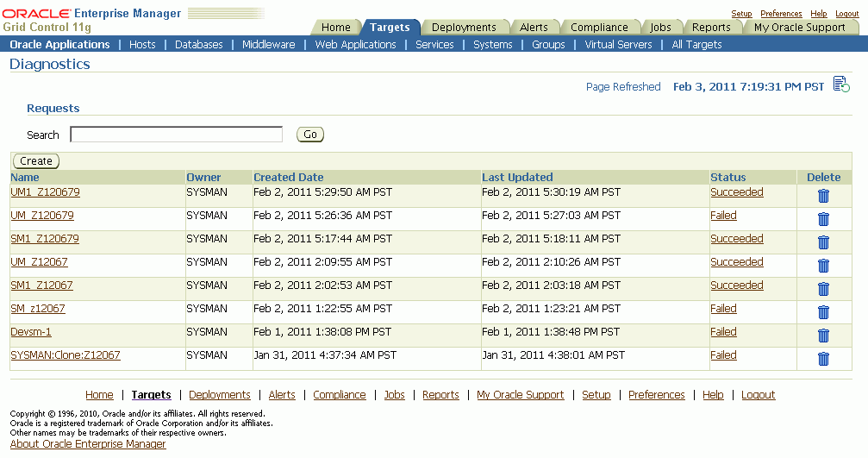This screenshot has height=458, width=868.
Task: Click footer Logout link
Action: [x=759, y=395]
